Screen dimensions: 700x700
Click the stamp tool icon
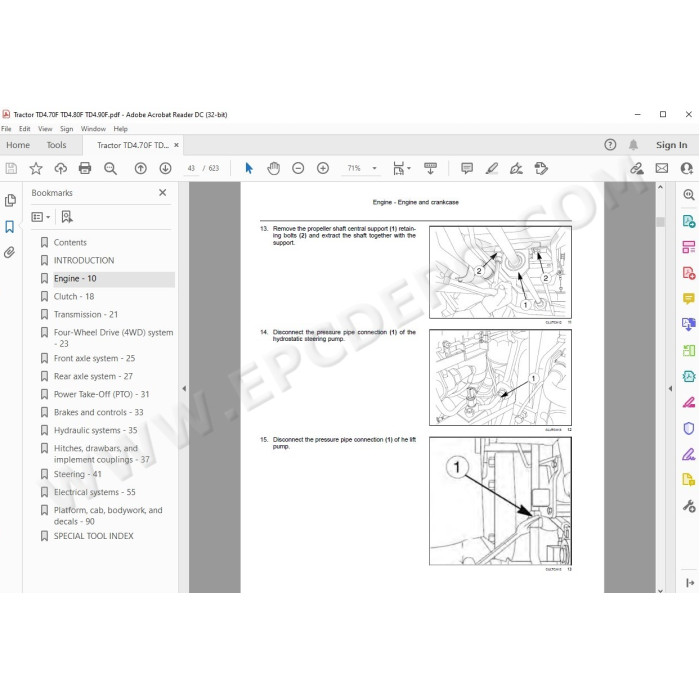click(541, 168)
